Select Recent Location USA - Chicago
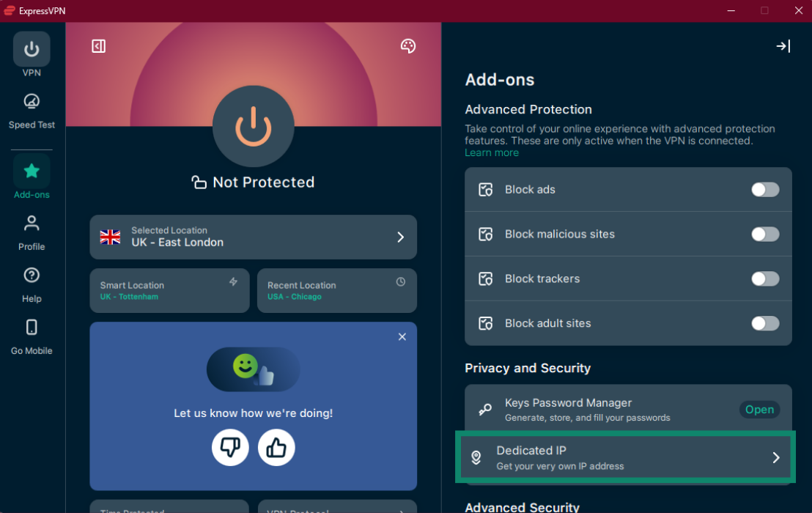Viewport: 812px width, 513px height. (x=336, y=290)
